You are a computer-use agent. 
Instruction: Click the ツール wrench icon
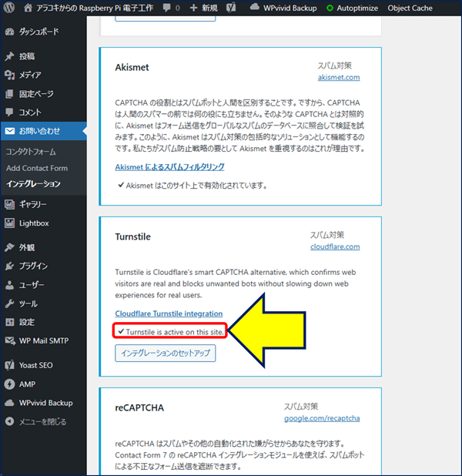9,303
